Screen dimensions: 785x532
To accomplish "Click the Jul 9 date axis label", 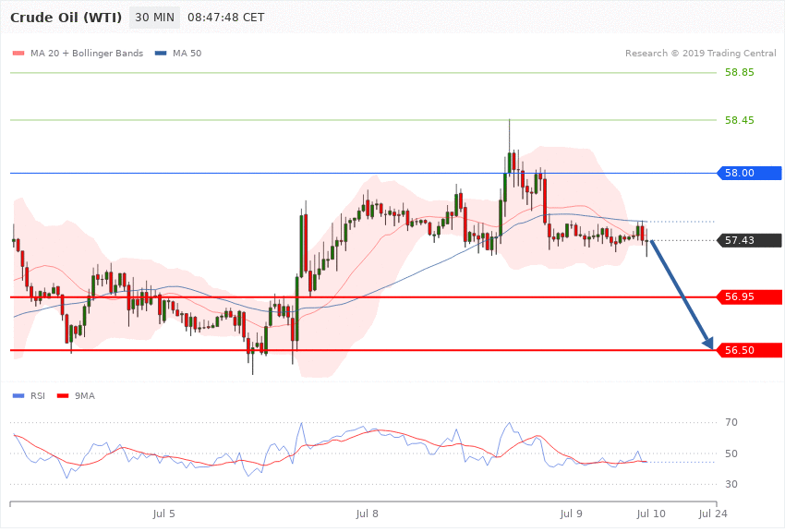I will click(x=572, y=514).
